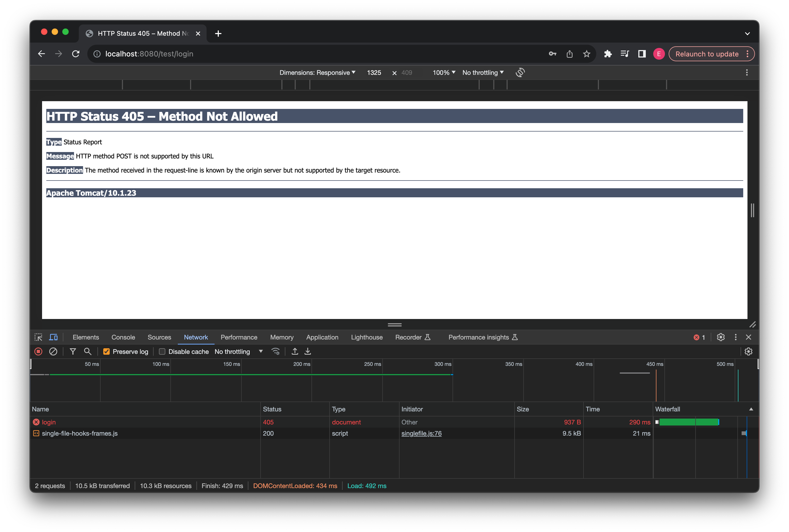This screenshot has height=532, width=789.
Task: Open No throttling dropdown in Network toolbar
Action: click(x=239, y=351)
